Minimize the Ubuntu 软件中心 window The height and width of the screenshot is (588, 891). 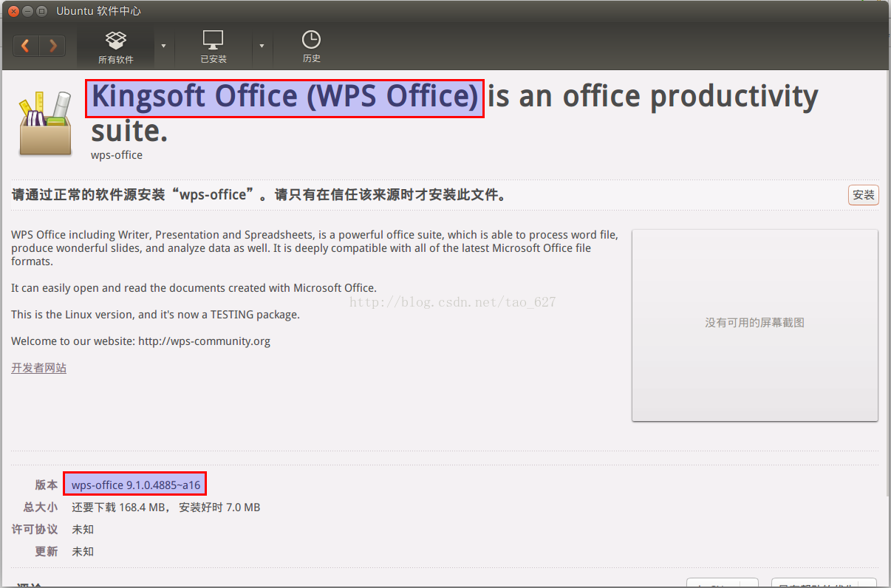pos(27,11)
